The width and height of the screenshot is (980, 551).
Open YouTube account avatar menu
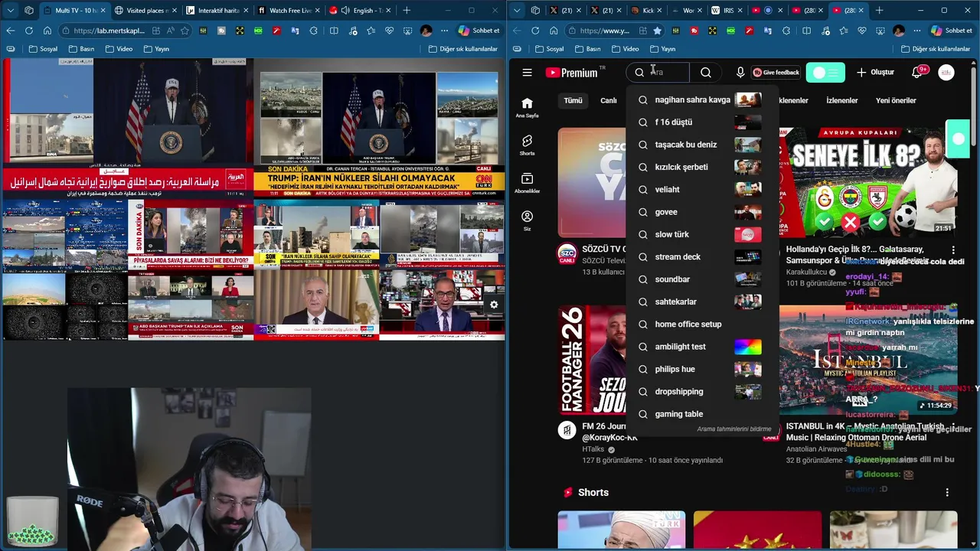[946, 73]
